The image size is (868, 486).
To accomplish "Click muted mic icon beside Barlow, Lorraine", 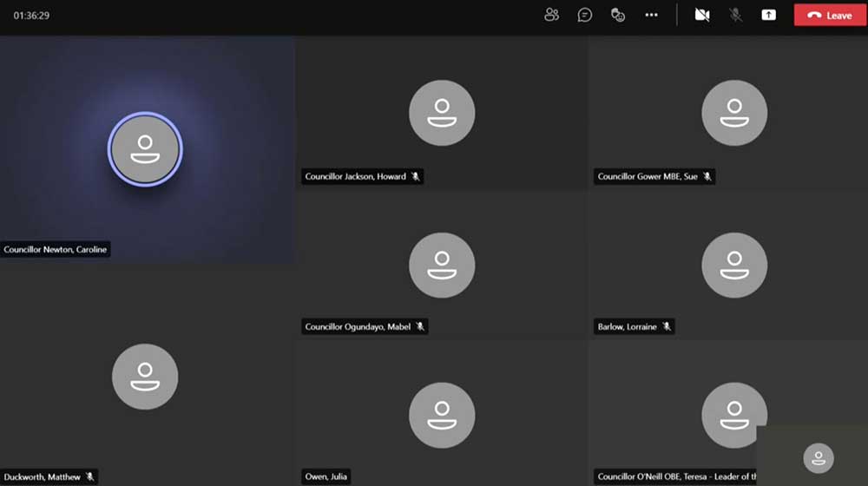I will click(x=667, y=327).
